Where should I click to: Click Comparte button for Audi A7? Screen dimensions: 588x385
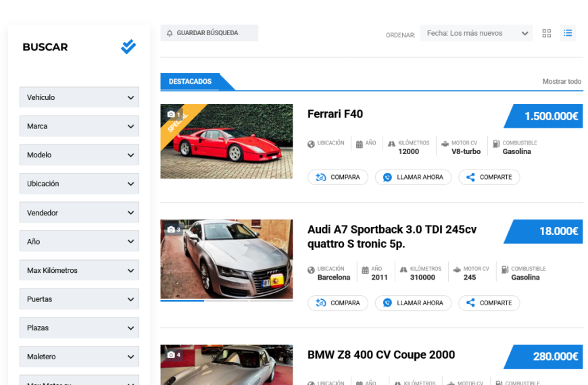point(489,303)
